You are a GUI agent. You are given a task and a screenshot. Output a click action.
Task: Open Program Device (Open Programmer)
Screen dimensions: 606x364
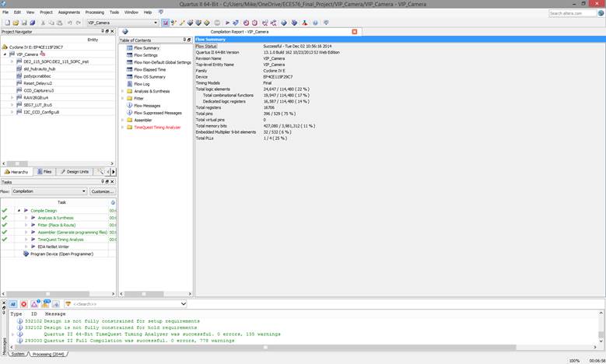[61, 254]
